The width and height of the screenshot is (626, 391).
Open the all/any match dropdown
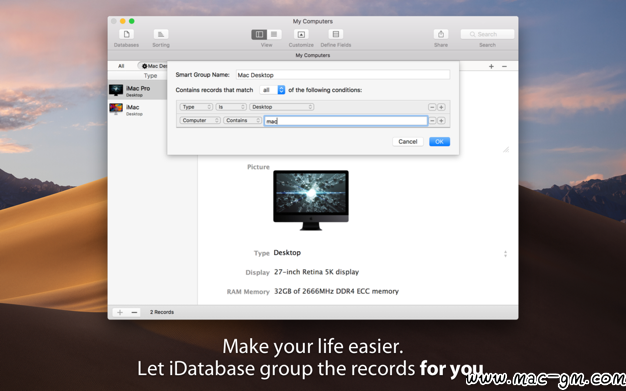coord(272,90)
